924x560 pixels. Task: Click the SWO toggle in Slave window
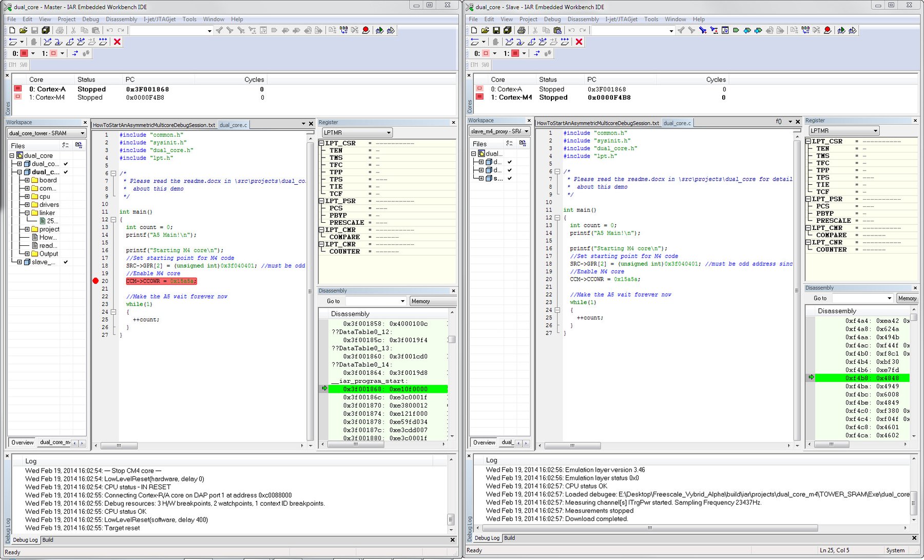pyautogui.click(x=485, y=65)
